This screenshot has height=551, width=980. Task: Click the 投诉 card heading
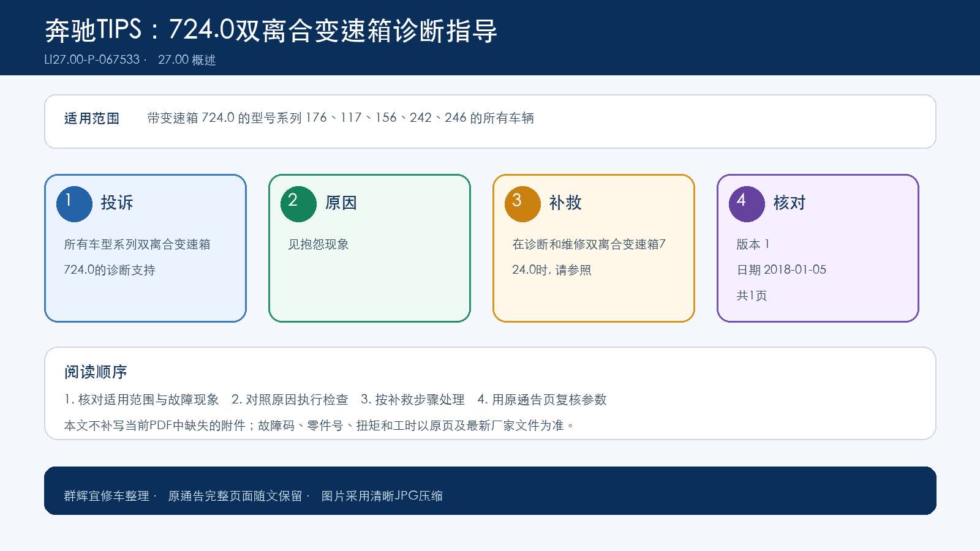tap(117, 203)
